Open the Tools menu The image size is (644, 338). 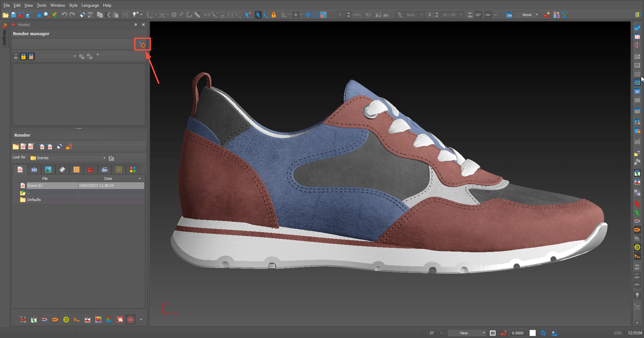click(41, 5)
